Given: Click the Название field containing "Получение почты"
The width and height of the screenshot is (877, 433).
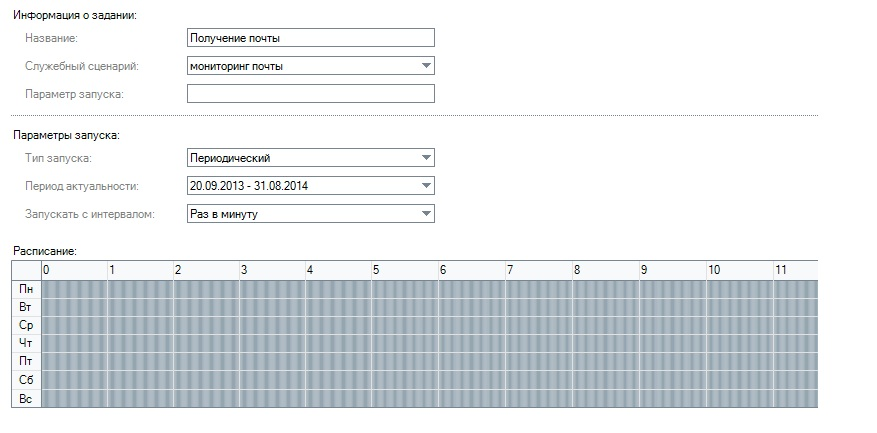Looking at the screenshot, I should click(x=310, y=38).
